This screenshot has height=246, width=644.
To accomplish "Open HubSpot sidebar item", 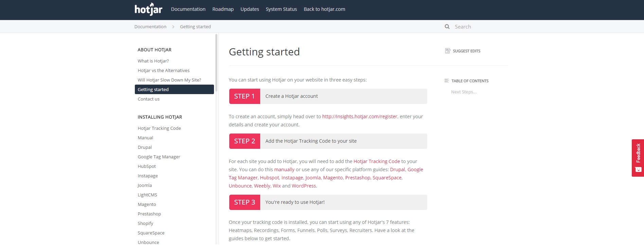I will tap(147, 166).
